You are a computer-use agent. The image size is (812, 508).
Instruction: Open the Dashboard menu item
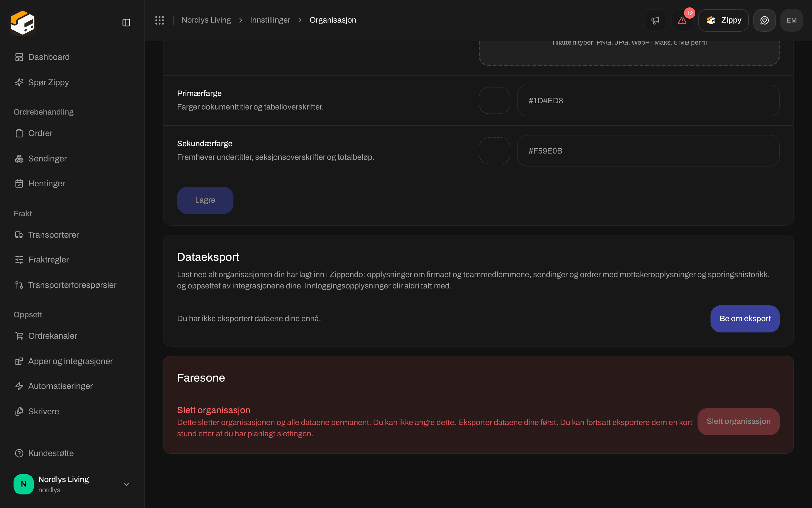[72, 57]
